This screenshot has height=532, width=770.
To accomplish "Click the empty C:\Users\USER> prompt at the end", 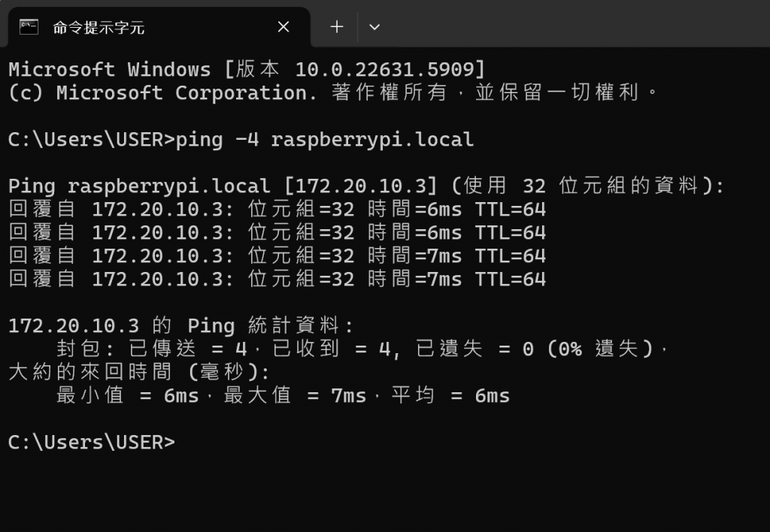I will [x=92, y=442].
